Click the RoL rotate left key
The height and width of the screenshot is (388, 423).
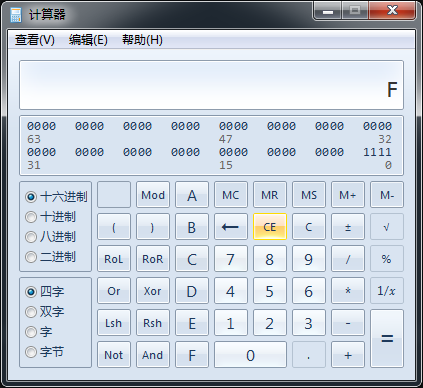pos(114,259)
